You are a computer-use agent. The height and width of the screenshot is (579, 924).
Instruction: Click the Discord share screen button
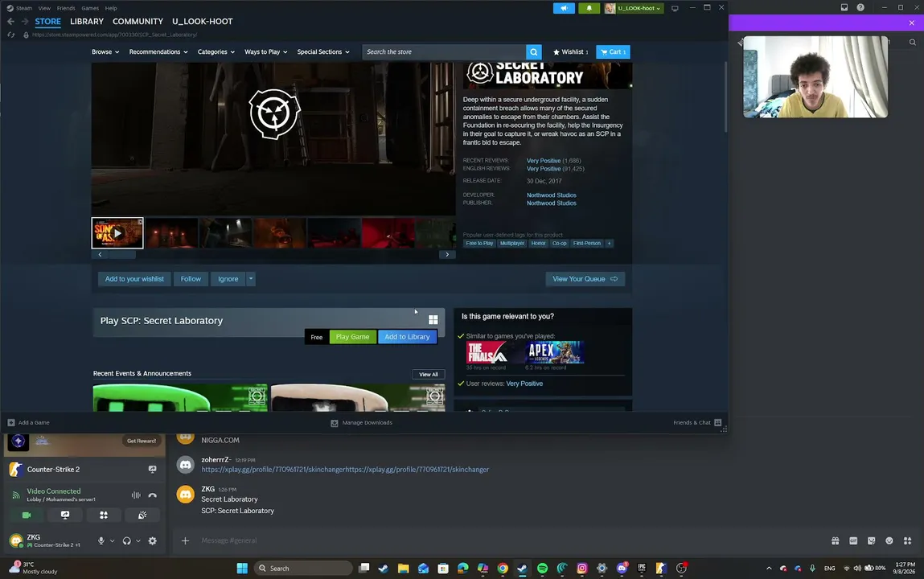point(65,515)
